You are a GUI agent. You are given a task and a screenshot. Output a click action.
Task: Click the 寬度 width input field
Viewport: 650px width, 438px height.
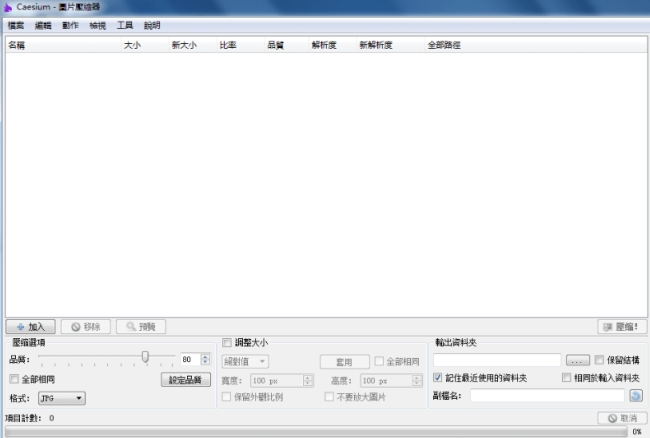pyautogui.click(x=277, y=380)
